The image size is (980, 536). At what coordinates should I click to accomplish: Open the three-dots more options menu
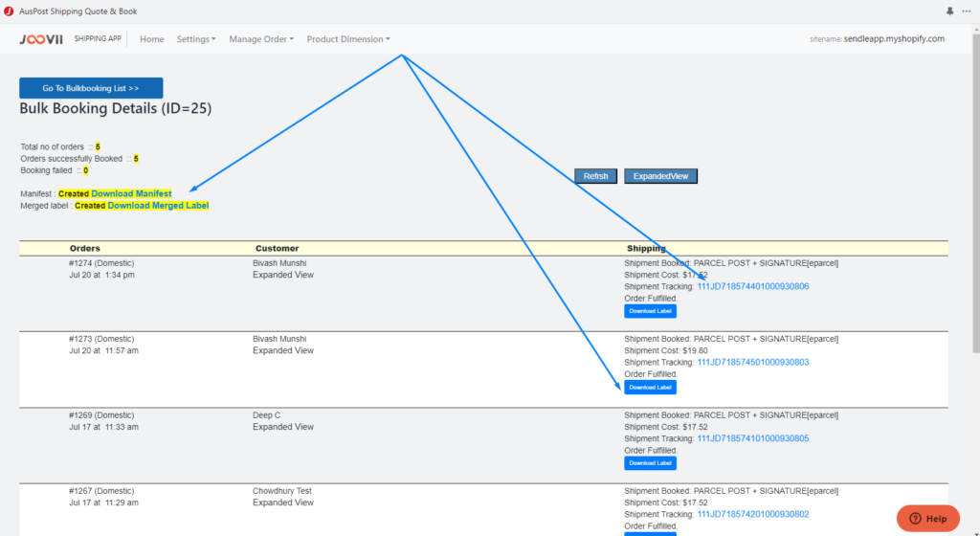[x=967, y=11]
